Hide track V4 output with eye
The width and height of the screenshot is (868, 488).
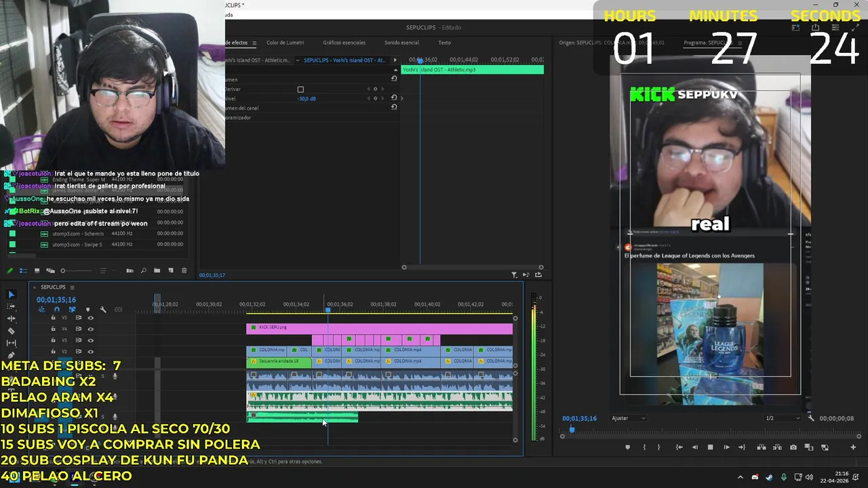(x=90, y=329)
